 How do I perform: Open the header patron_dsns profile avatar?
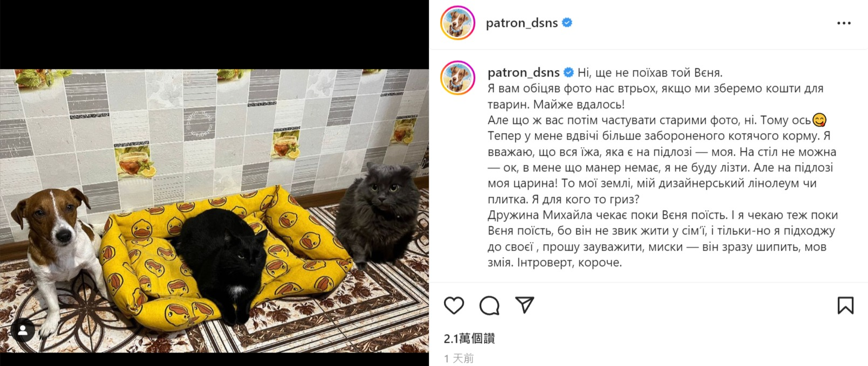457,23
